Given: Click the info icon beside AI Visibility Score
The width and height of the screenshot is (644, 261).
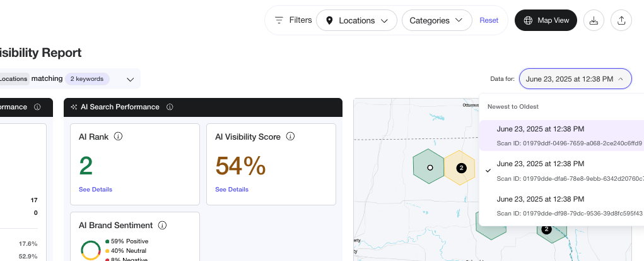Looking at the screenshot, I should pos(291,137).
